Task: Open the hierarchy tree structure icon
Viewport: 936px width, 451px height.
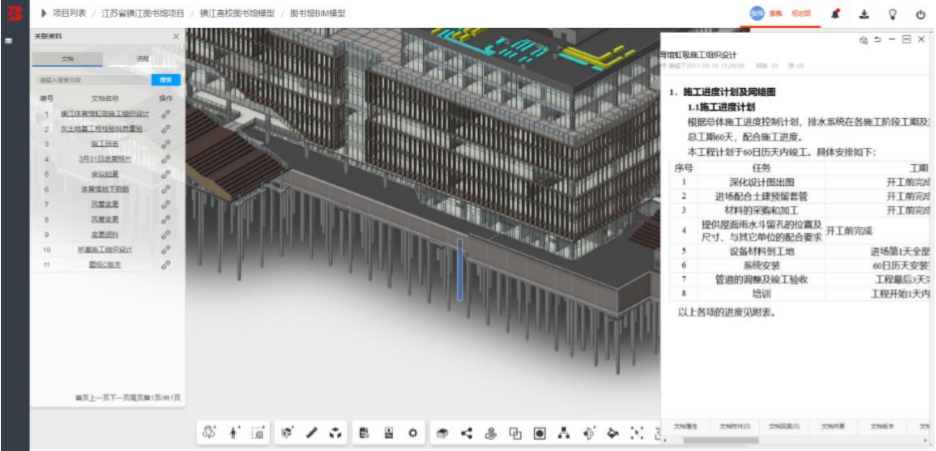Action: tap(563, 433)
